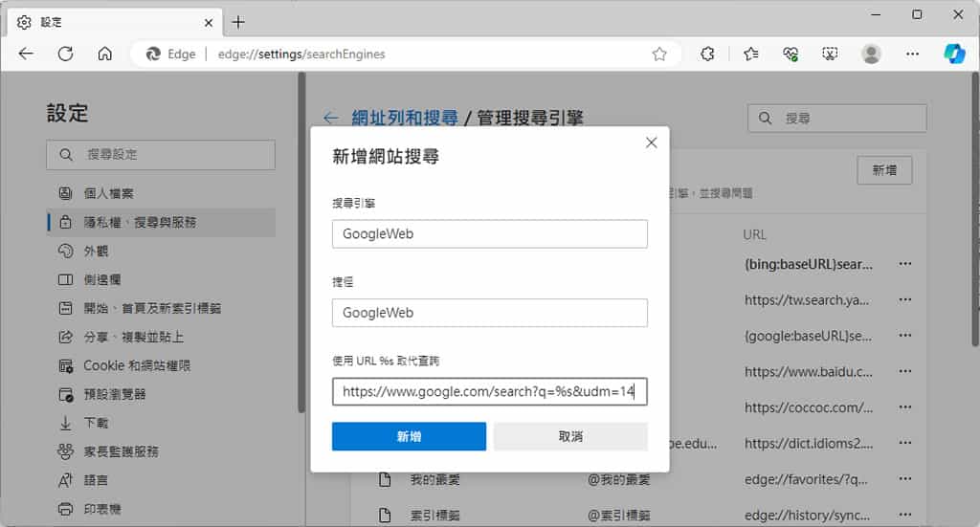Open Cookie 和網站權限 section
Image resolution: width=980 pixels, height=527 pixels.
[x=161, y=365]
